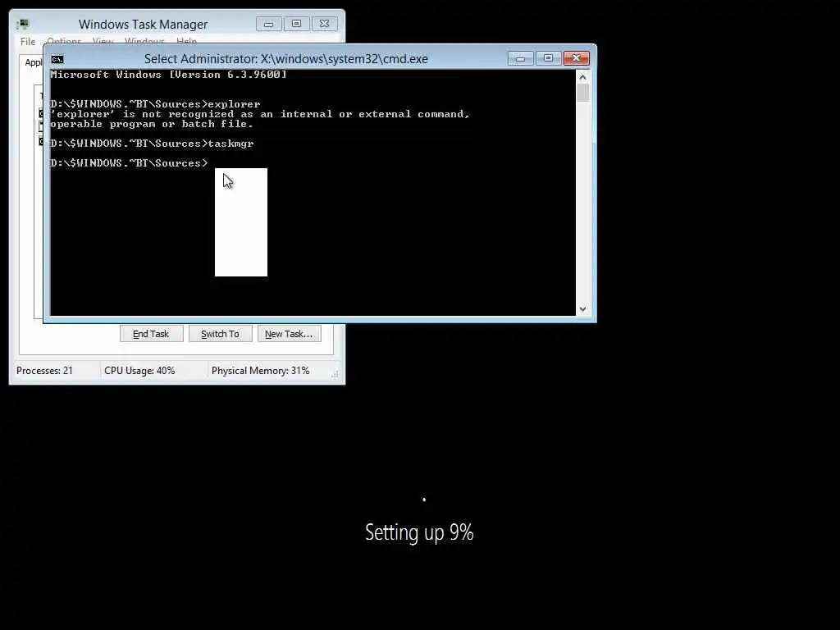Screen dimensions: 840x630
Task: Click the cmd.exe window title text
Action: (x=286, y=59)
